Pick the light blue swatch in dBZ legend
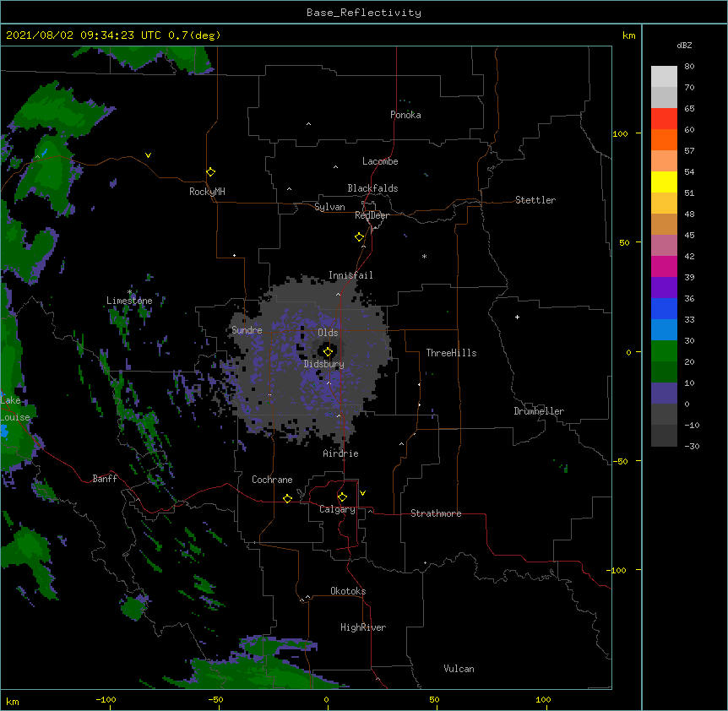Screen dimensions: 728x711 [x=664, y=329]
